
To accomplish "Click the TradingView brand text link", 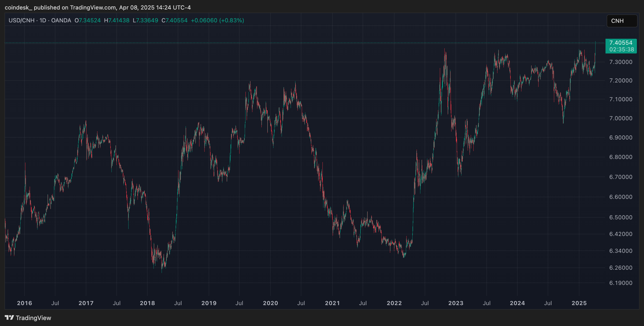I will click(33, 318).
